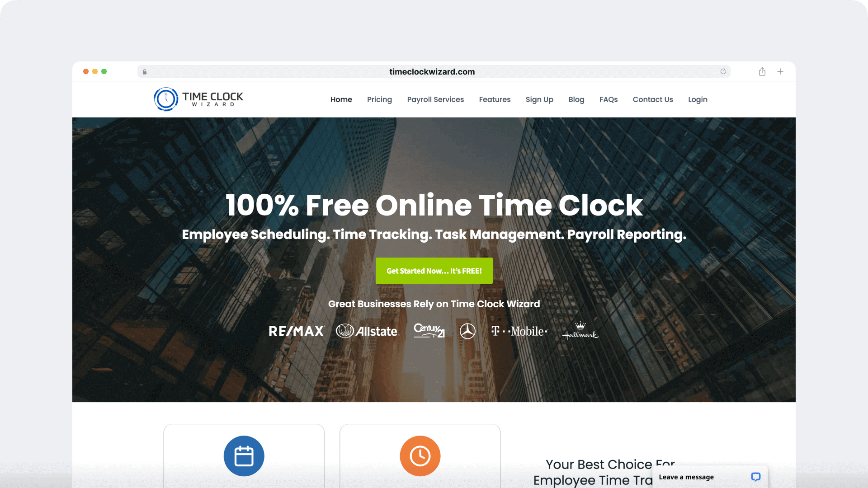The width and height of the screenshot is (868, 488).
Task: Click the Hallmark brand logo icon
Action: pos(579,331)
